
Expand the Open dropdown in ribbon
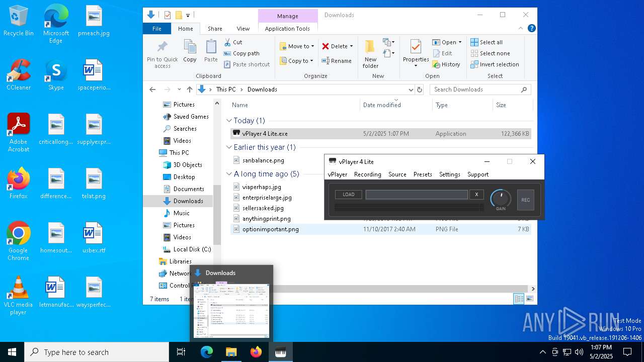coord(460,42)
